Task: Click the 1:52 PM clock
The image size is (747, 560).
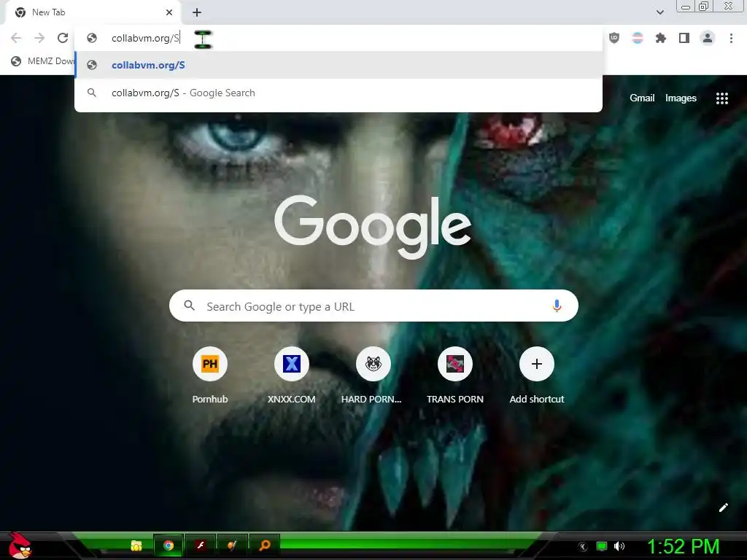Action: (x=683, y=547)
